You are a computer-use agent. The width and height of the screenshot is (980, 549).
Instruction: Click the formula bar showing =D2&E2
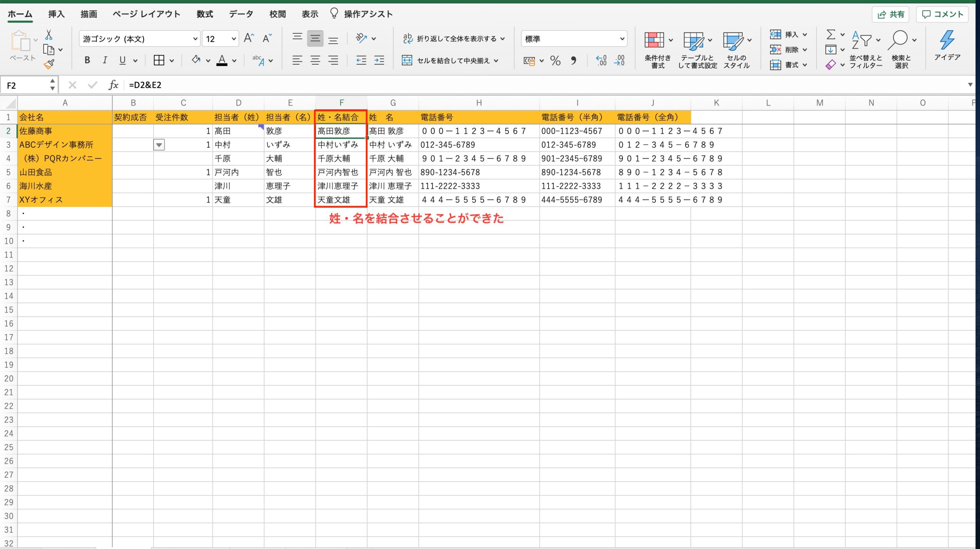(544, 85)
